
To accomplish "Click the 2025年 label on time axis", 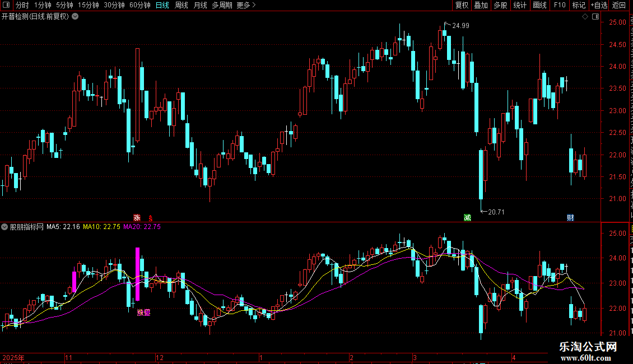I will pos(13,357).
